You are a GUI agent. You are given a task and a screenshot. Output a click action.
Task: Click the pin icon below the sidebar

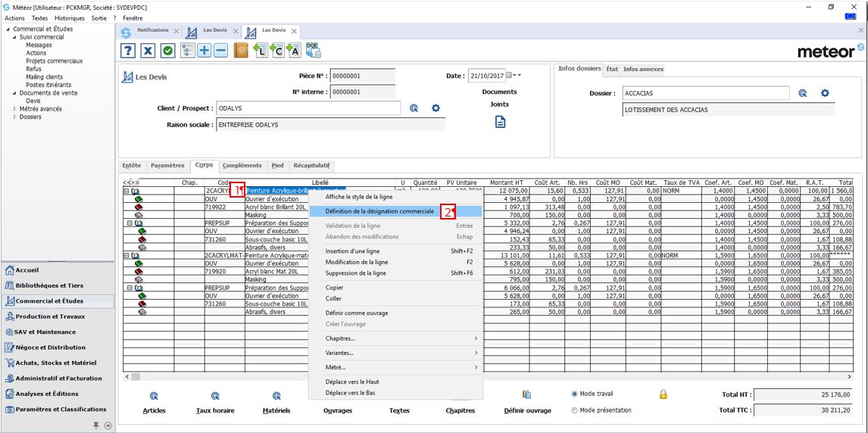[x=95, y=425]
